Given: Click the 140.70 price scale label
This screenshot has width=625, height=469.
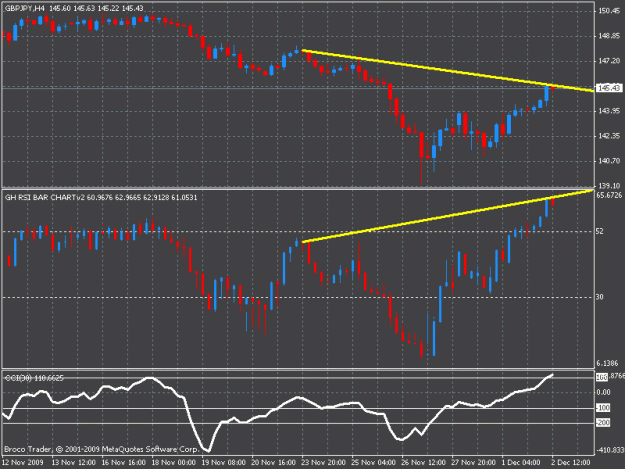Looking at the screenshot, I should pos(609,161).
